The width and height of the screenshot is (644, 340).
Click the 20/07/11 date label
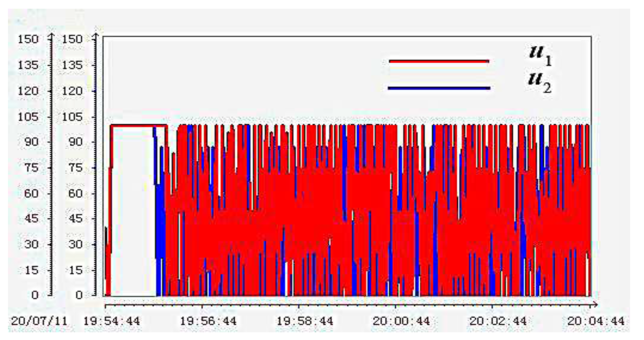39,321
